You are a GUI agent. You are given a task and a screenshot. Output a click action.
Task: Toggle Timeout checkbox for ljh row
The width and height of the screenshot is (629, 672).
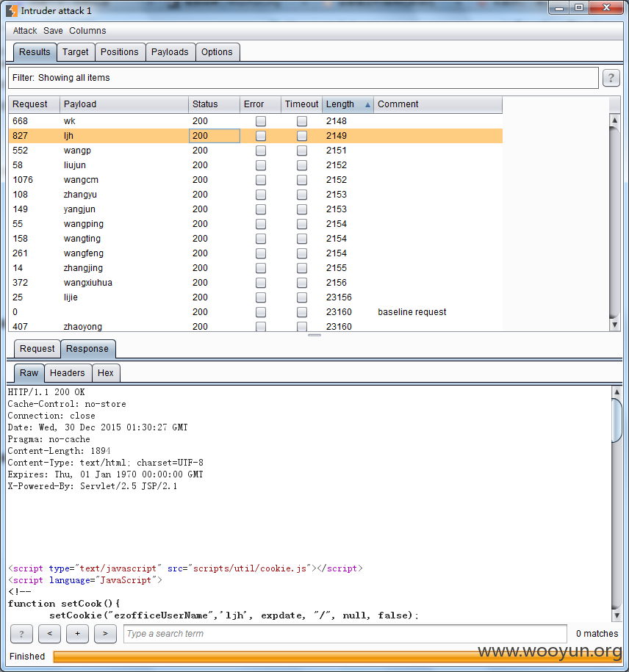tap(302, 136)
